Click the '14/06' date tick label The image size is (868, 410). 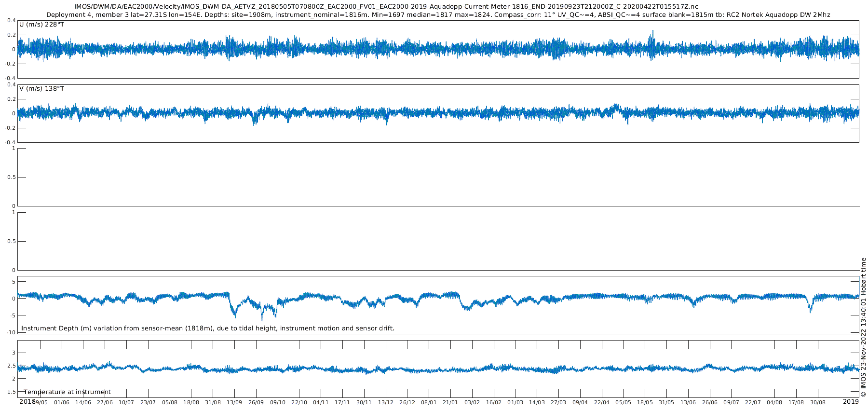83,402
